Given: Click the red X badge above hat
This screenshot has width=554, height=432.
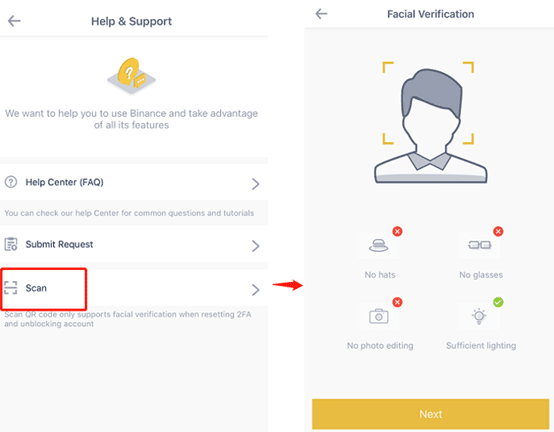Looking at the screenshot, I should (397, 231).
